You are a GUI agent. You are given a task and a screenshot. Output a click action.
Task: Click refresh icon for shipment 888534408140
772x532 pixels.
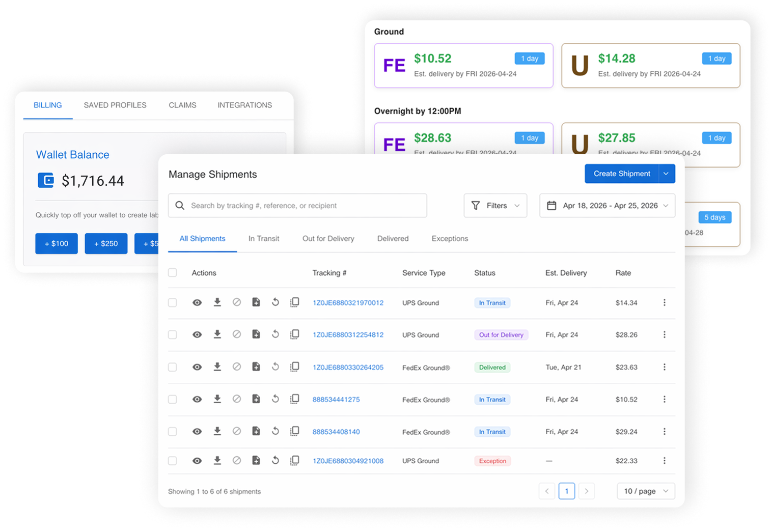[x=275, y=431]
